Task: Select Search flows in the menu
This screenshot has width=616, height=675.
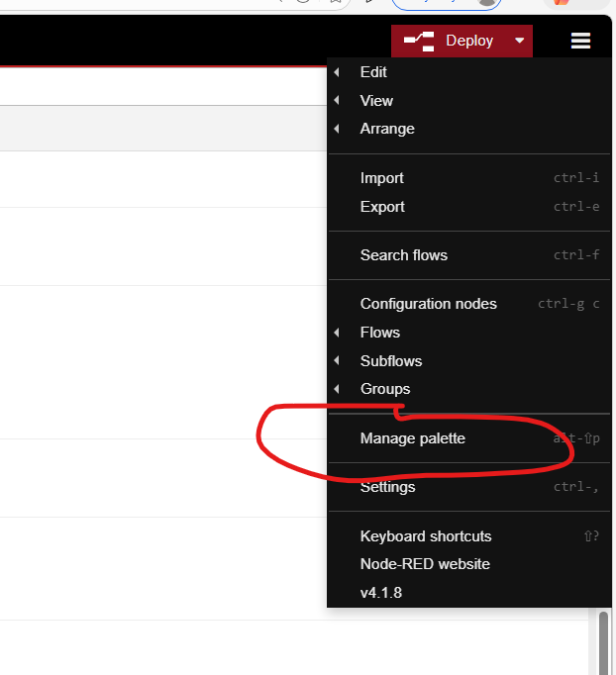Action: [x=404, y=255]
